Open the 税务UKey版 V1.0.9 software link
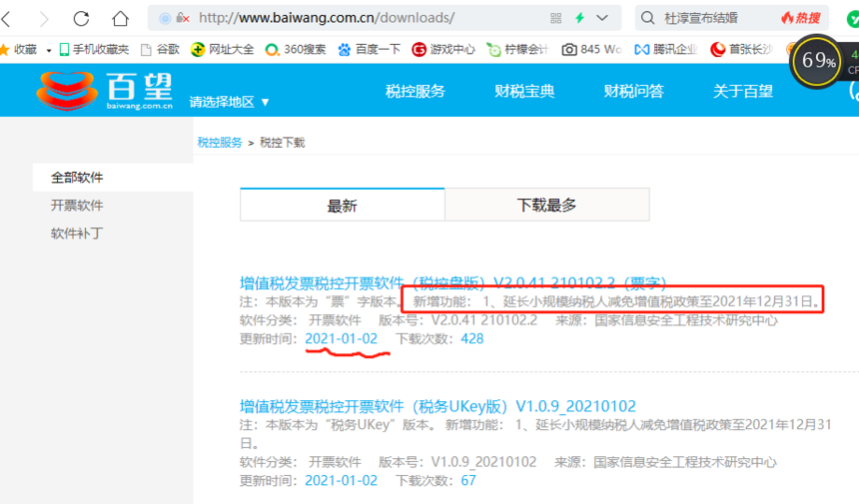The height and width of the screenshot is (504, 859). (437, 406)
